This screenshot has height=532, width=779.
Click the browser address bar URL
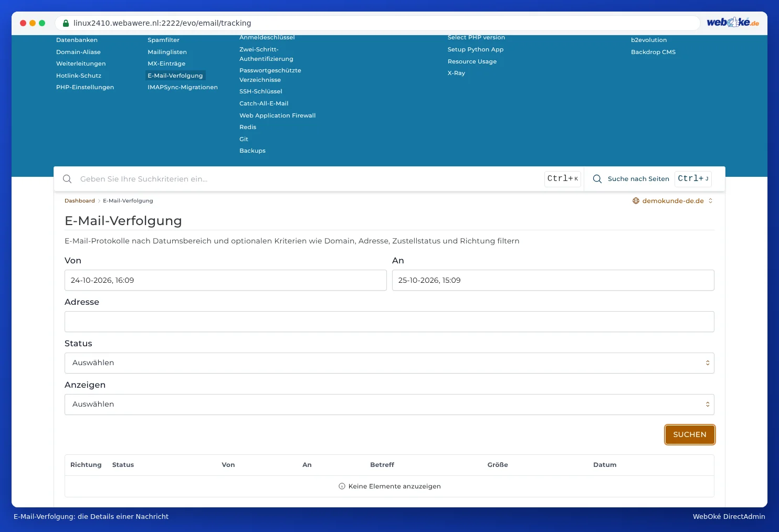tap(162, 23)
